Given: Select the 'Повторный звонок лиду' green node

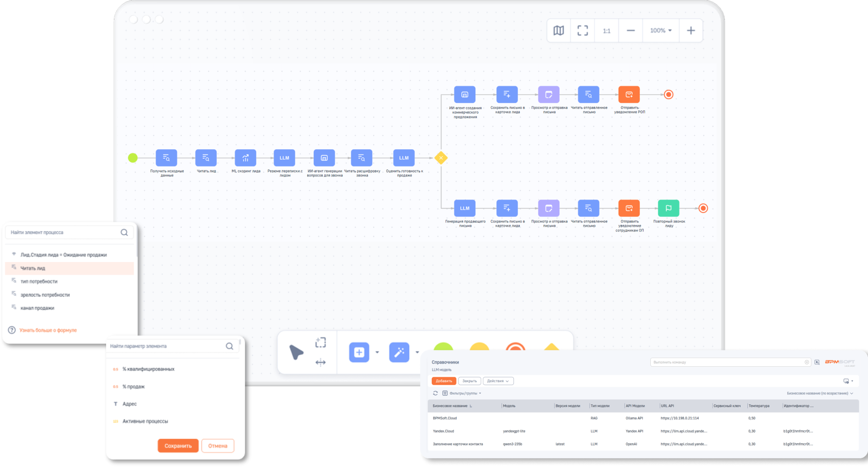Looking at the screenshot, I should tap(668, 208).
